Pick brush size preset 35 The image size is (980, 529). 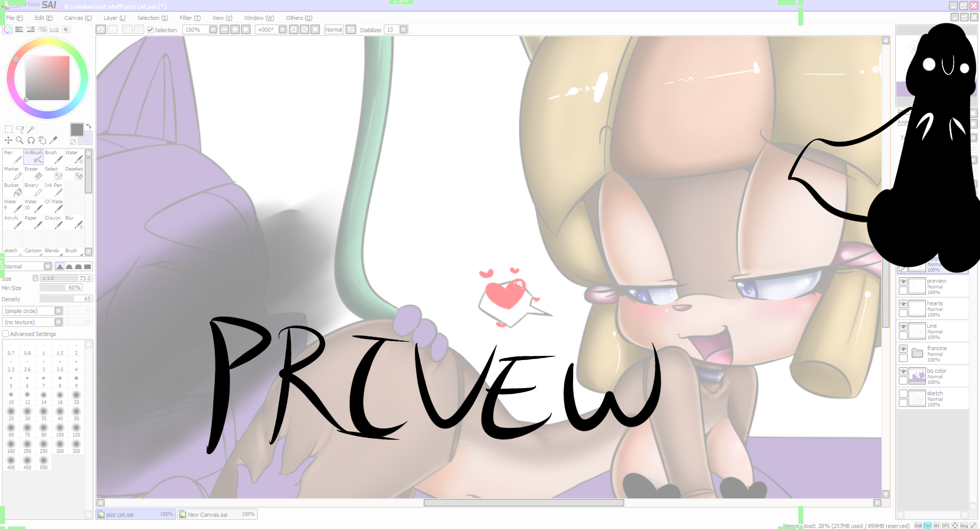coord(43,414)
